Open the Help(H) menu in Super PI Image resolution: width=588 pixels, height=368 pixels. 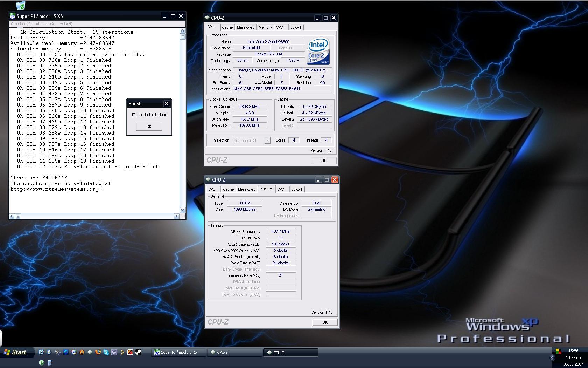coord(66,24)
